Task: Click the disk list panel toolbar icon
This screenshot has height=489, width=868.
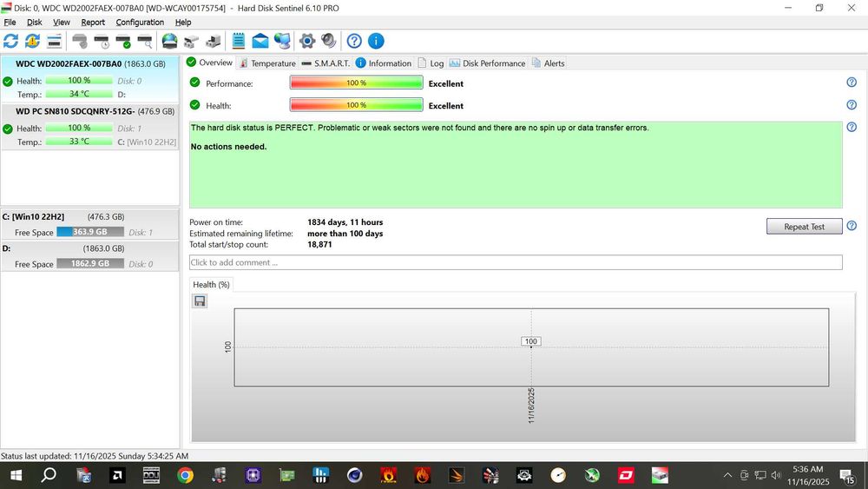Action: coord(54,41)
